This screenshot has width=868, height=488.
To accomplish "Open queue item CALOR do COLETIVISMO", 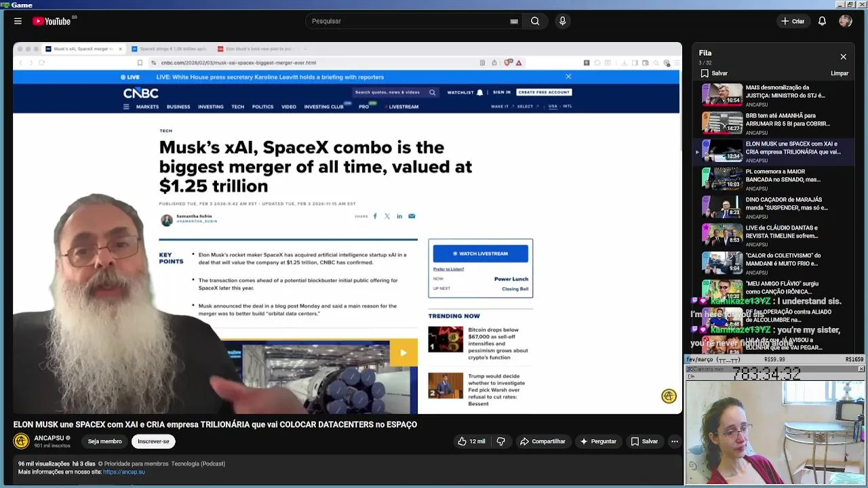I will (773, 263).
